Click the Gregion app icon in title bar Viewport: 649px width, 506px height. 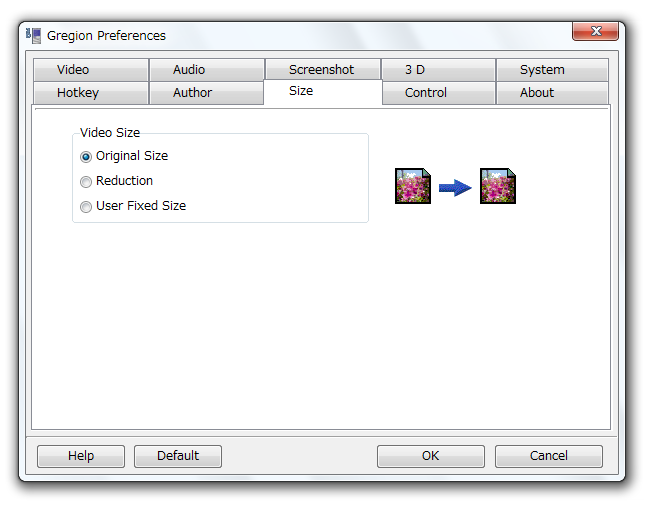pyautogui.click(x=34, y=36)
